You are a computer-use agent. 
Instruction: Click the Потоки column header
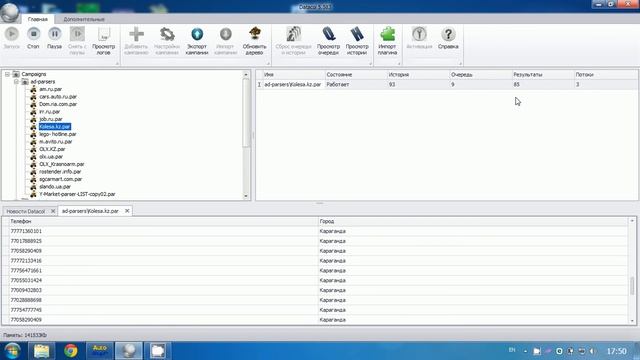[605, 75]
